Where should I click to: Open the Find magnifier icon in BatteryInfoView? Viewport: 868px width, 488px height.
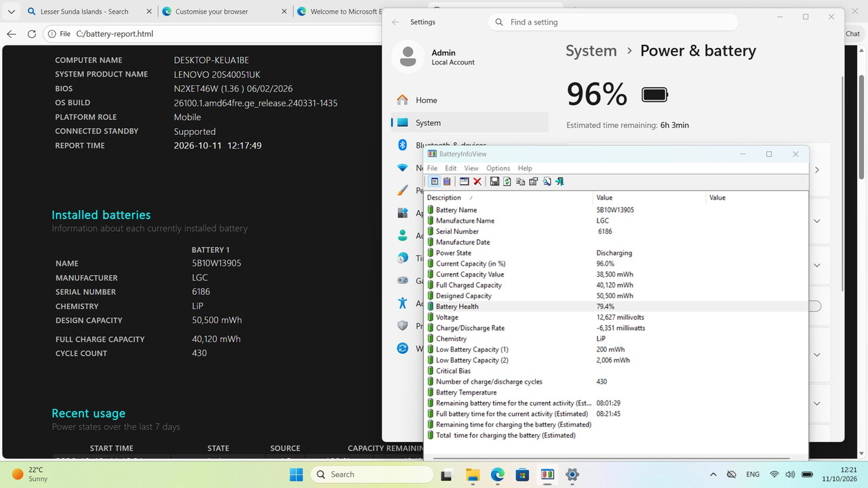pyautogui.click(x=547, y=181)
